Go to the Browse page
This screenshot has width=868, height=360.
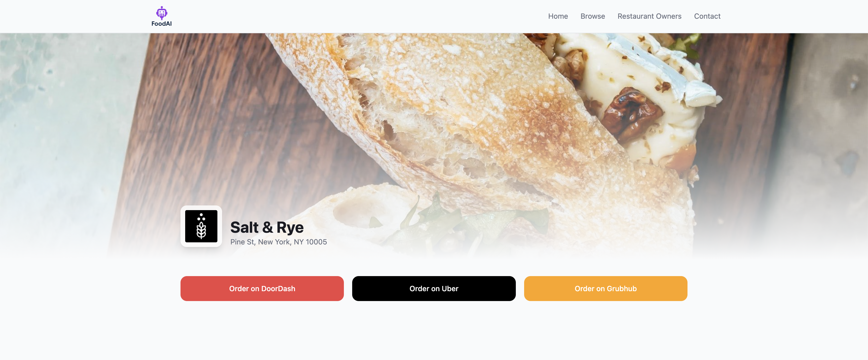tap(593, 16)
